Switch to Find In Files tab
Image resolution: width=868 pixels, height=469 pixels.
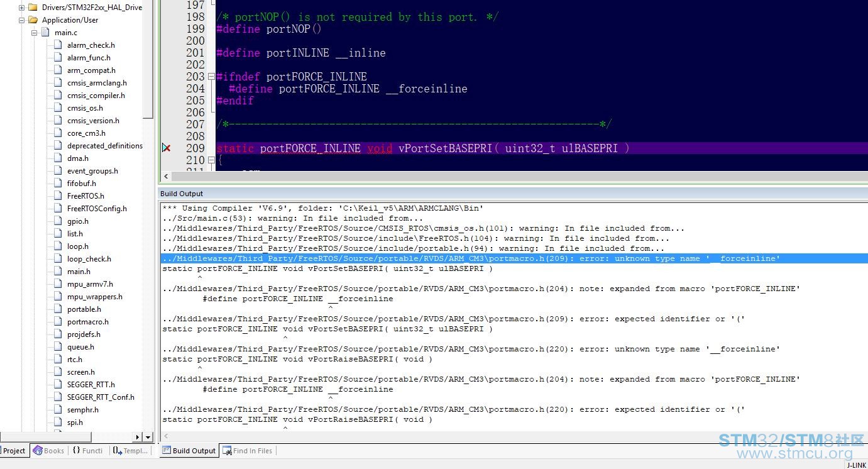coord(247,450)
